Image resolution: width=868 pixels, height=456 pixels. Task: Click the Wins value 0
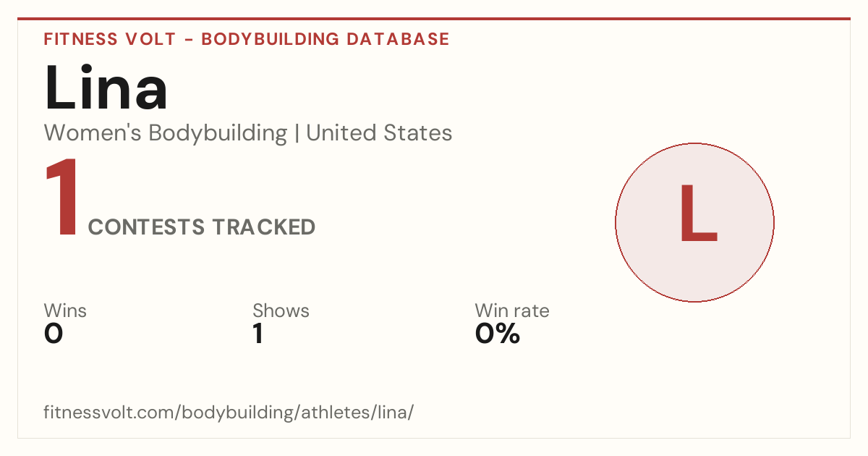(54, 334)
